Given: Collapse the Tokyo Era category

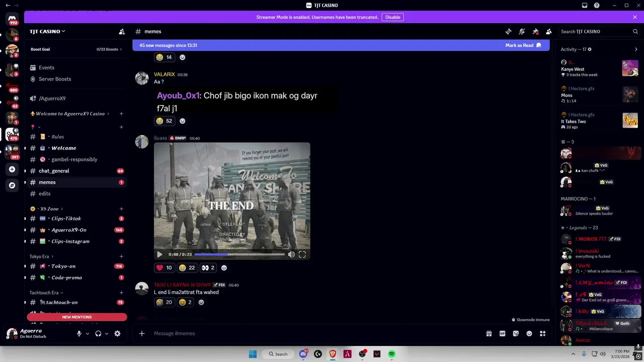Looking at the screenshot, I should tap(41, 256).
